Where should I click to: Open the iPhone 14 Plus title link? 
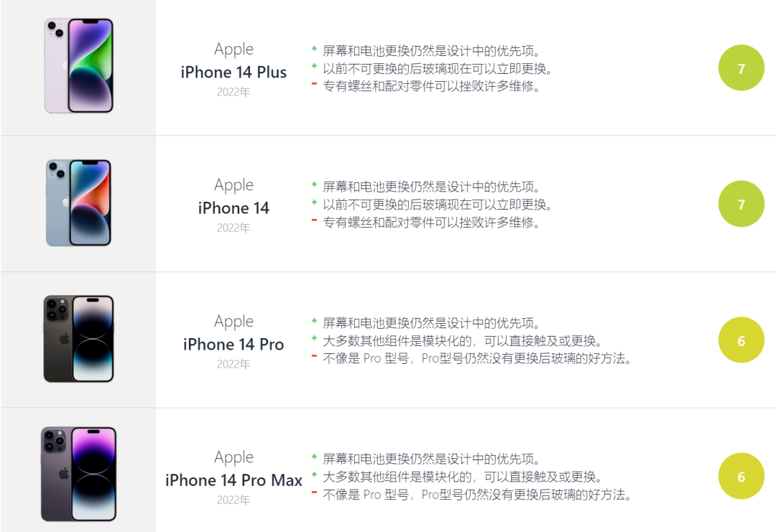tap(234, 73)
